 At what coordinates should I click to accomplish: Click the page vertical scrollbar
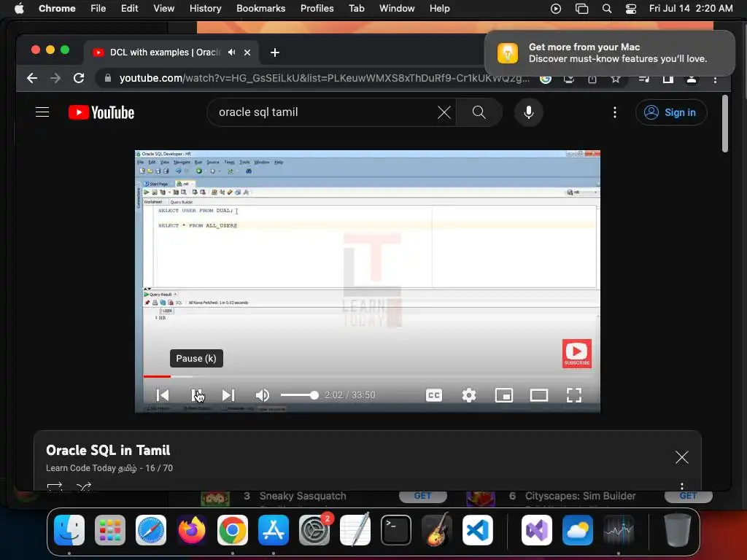[724, 124]
